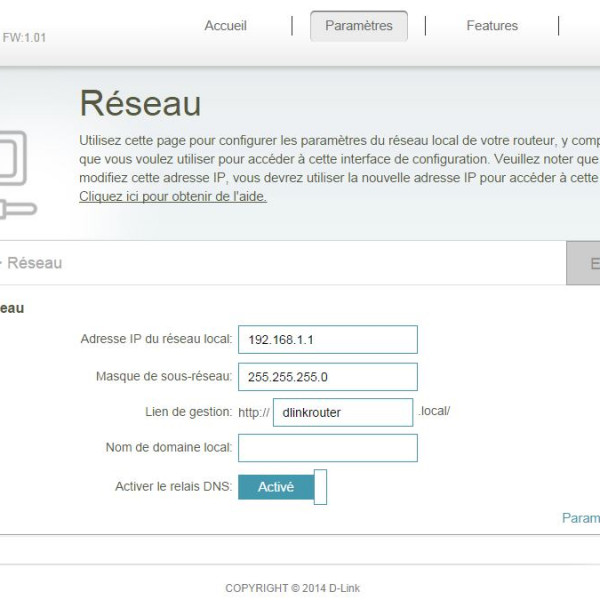Click into the Masque de sous-réseau field
Viewport: 600px width, 600px height.
[x=327, y=377]
